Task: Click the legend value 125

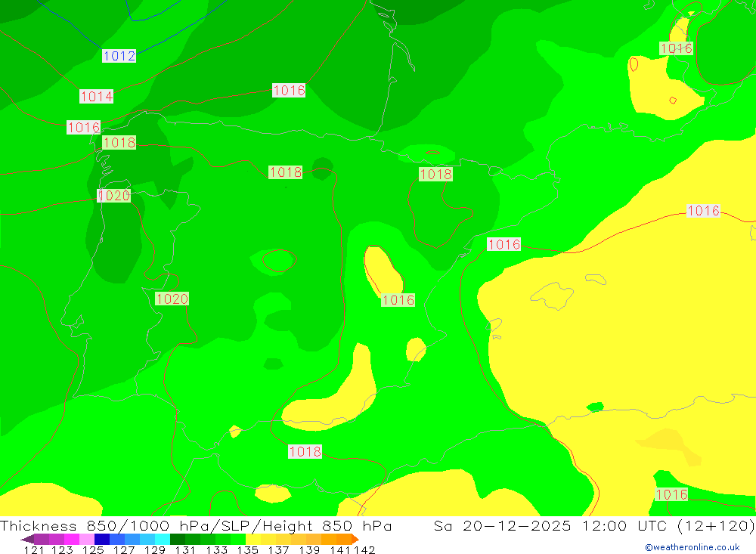Action: (x=93, y=549)
